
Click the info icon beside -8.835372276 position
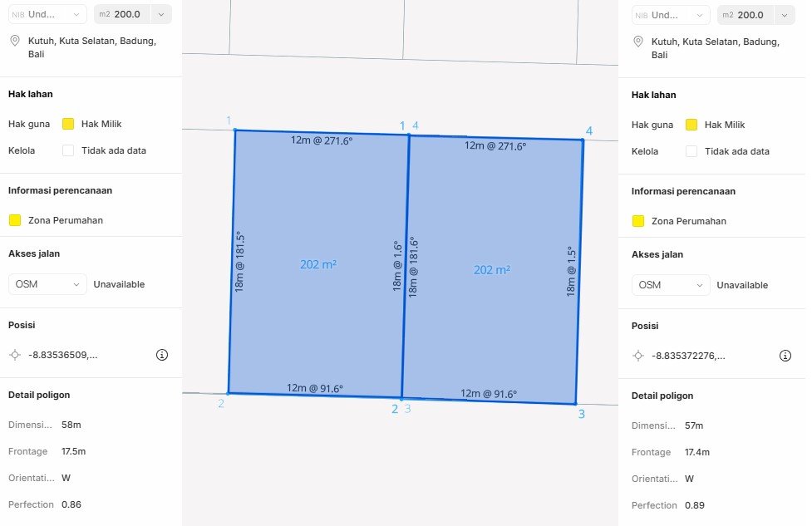(x=785, y=356)
